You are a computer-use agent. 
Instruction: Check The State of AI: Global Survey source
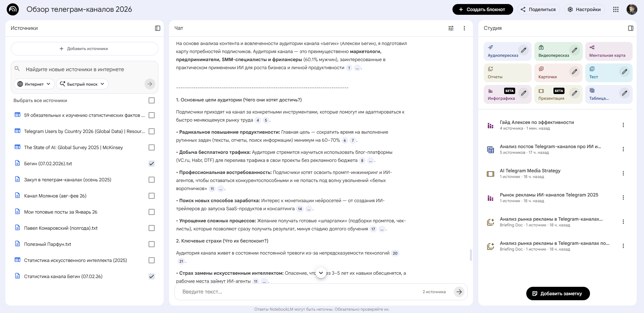[x=152, y=147]
